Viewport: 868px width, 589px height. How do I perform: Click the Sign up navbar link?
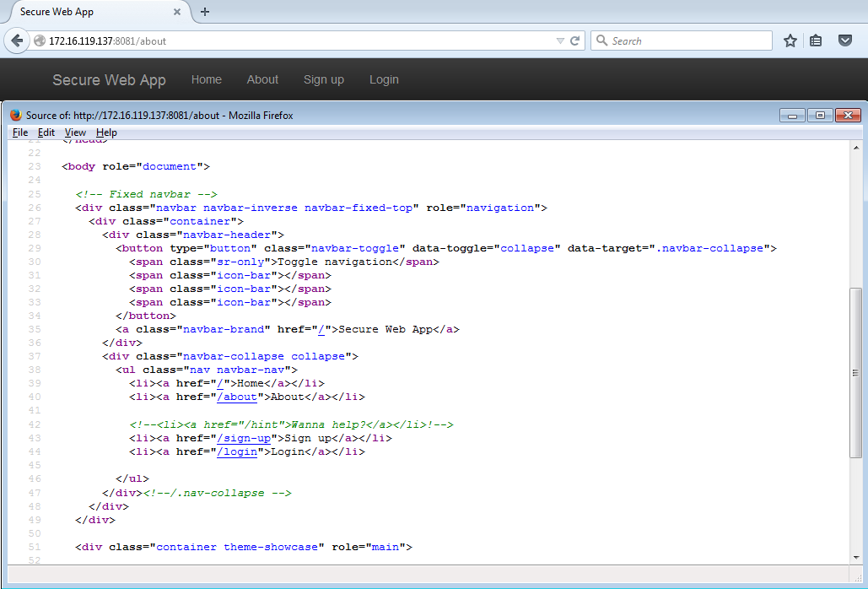324,79
